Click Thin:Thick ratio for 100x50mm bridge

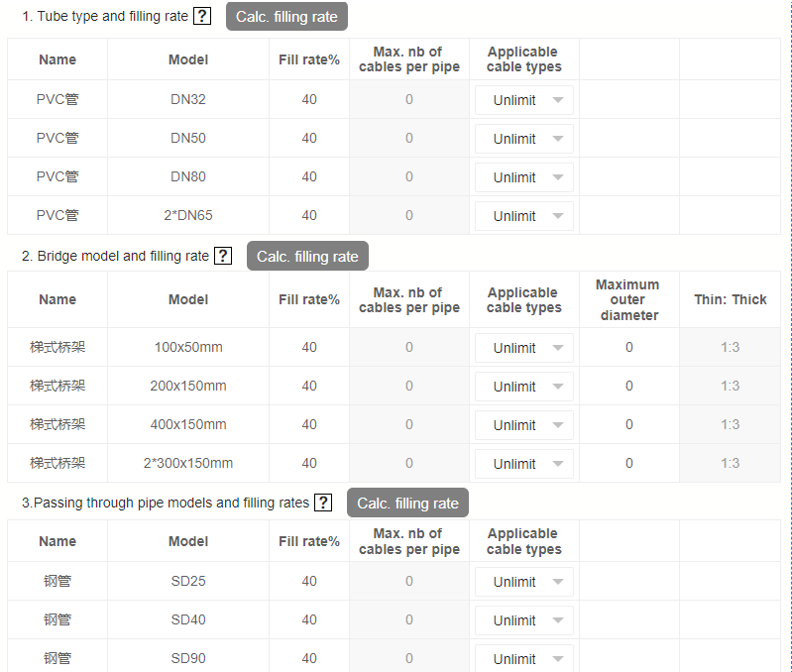click(x=730, y=347)
